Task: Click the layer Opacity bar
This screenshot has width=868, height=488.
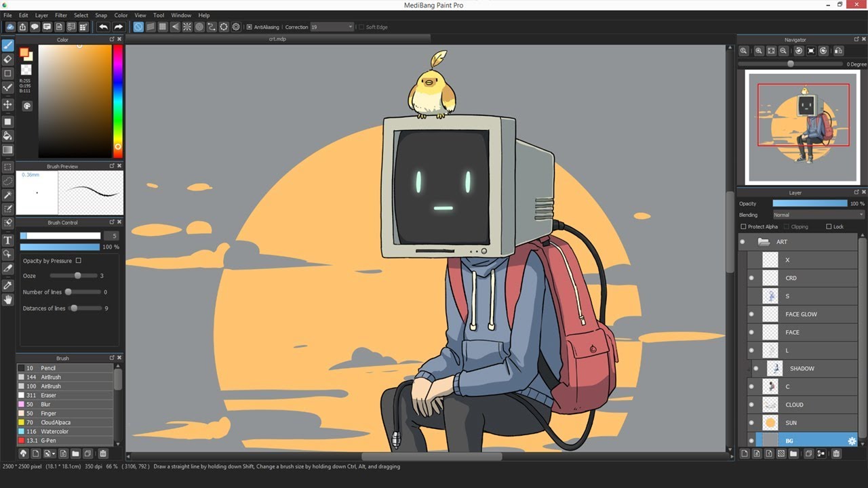Action: (x=810, y=203)
